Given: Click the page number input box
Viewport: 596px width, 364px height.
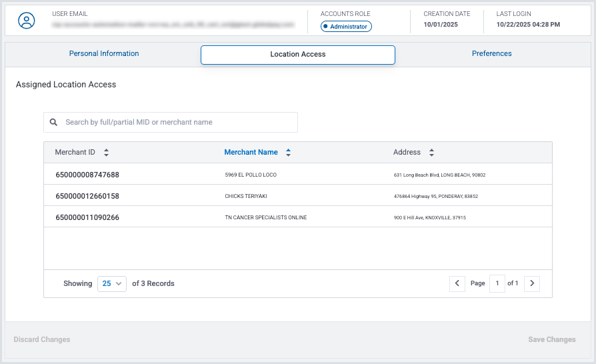Looking at the screenshot, I should [497, 283].
